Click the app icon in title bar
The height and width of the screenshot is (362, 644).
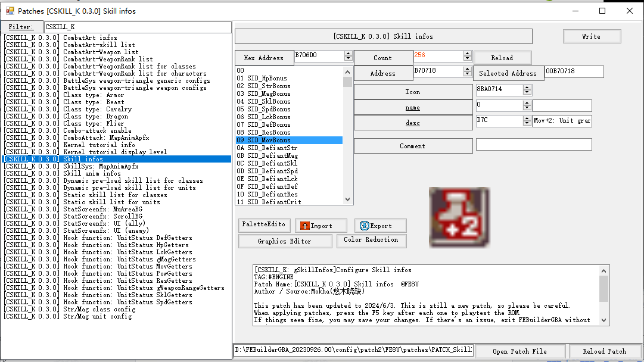point(10,11)
